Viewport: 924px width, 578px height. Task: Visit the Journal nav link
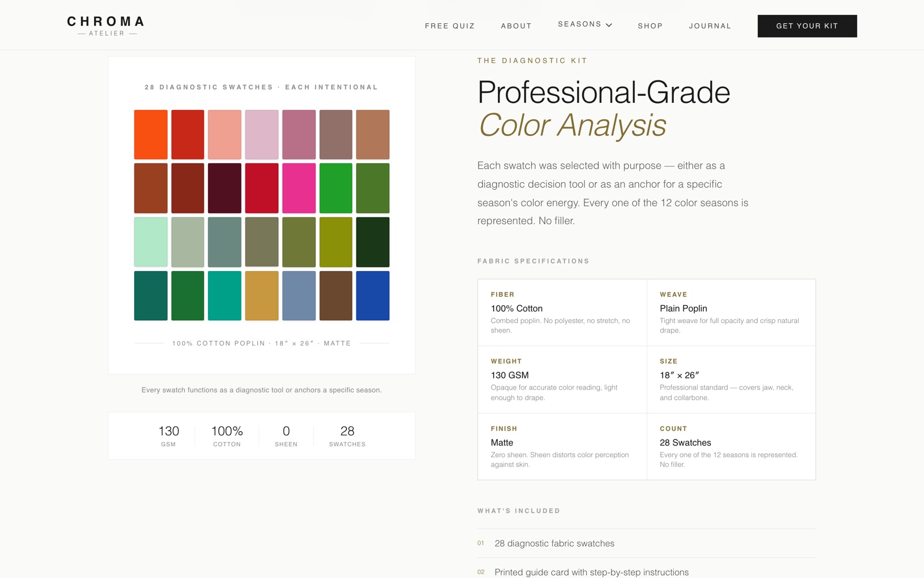coord(710,26)
